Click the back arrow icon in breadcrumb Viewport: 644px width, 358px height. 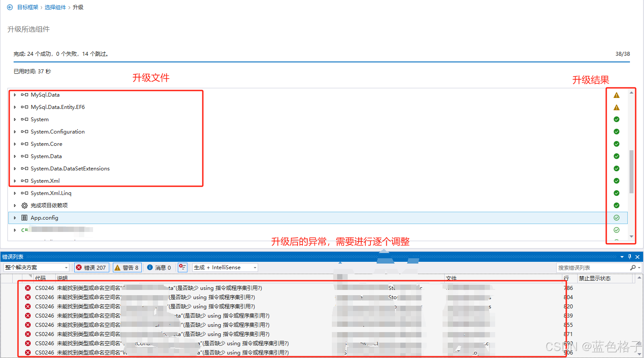click(x=10, y=7)
